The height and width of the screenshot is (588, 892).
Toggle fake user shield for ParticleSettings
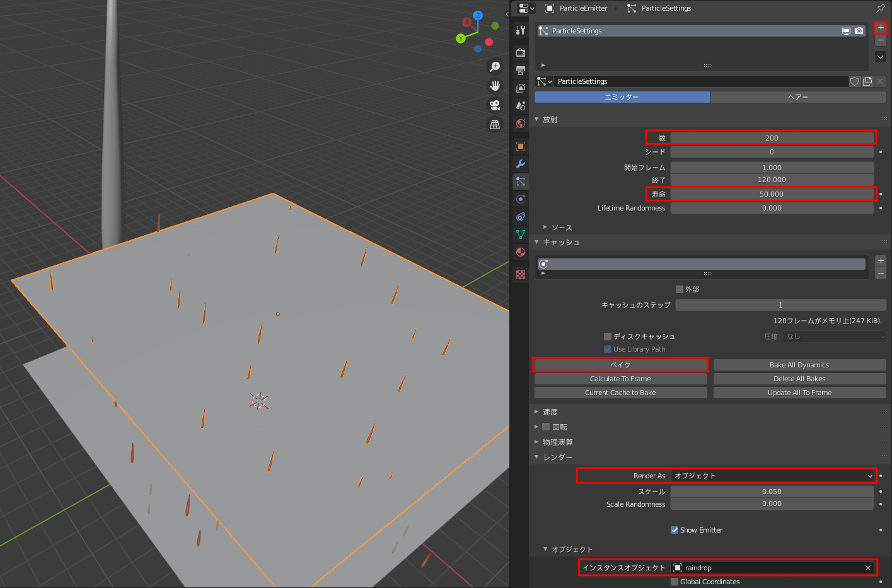(855, 81)
